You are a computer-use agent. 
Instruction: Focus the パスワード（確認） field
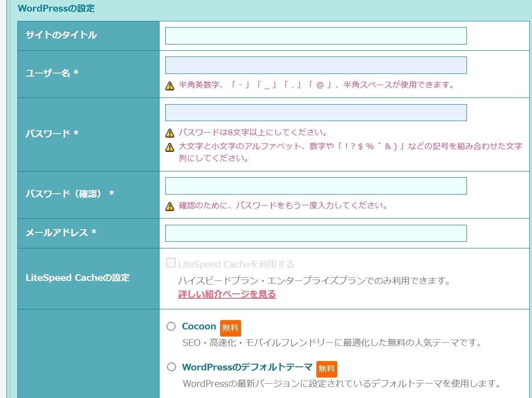point(316,186)
